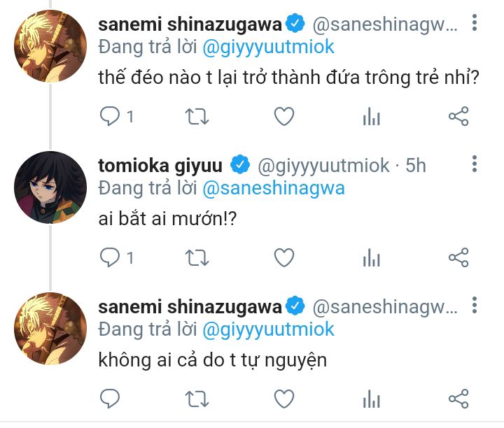Like sanemi's "trông trẻ" tweet
The height and width of the screenshot is (428, 504).
pos(283,117)
